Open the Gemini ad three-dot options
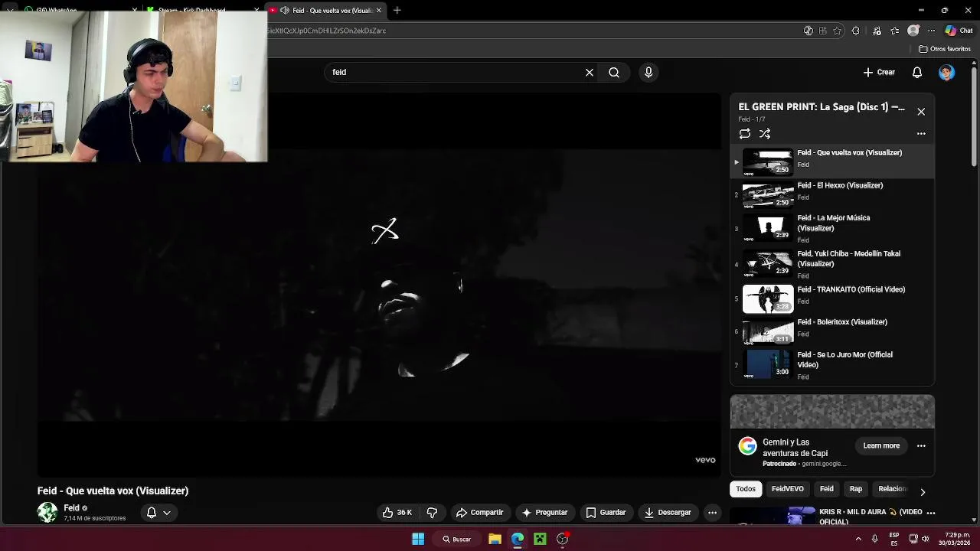The image size is (980, 551). pos(921,445)
